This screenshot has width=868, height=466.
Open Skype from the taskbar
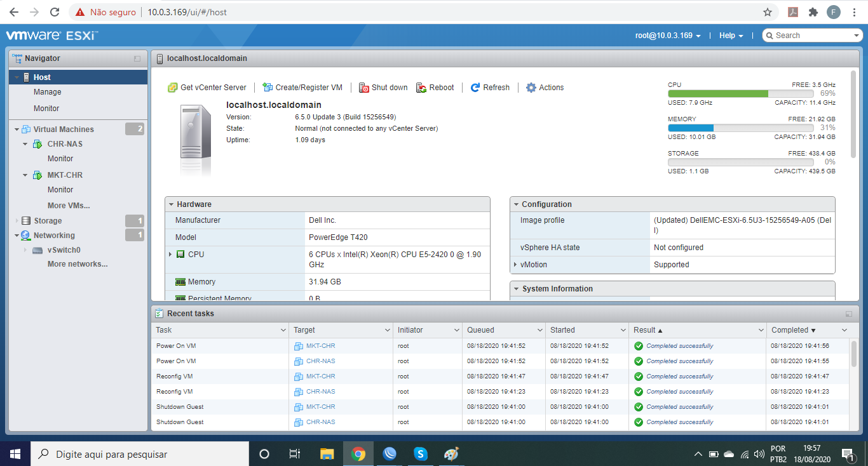(x=420, y=454)
